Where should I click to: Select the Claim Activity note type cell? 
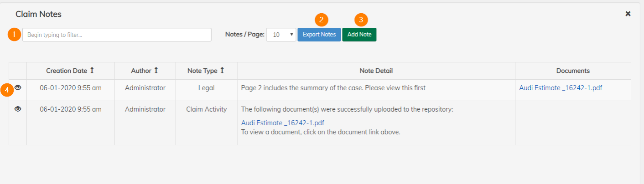pos(206,109)
